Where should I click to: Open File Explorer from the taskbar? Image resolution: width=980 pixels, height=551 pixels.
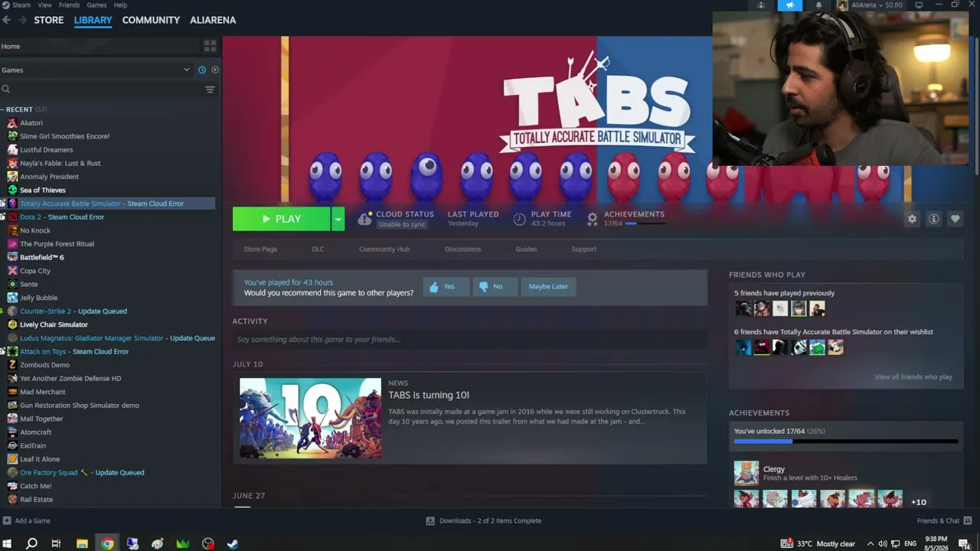pos(82,544)
